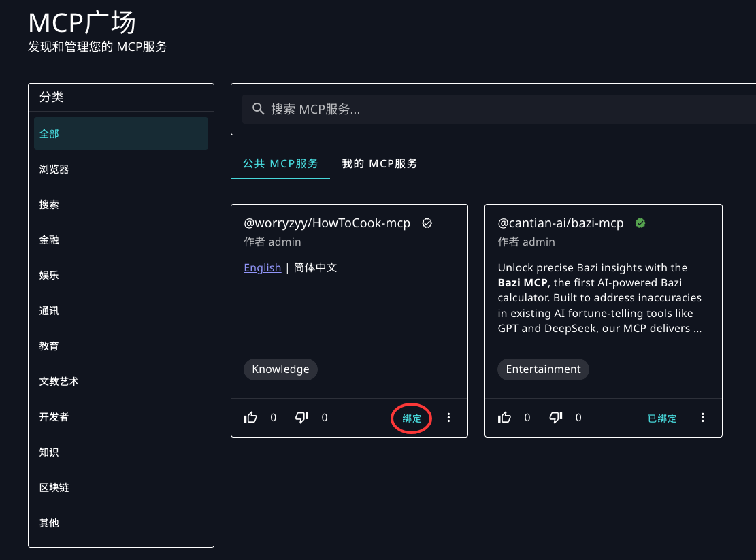Open the three-dot menu on bazi-mcp card
756x560 pixels.
click(x=702, y=418)
